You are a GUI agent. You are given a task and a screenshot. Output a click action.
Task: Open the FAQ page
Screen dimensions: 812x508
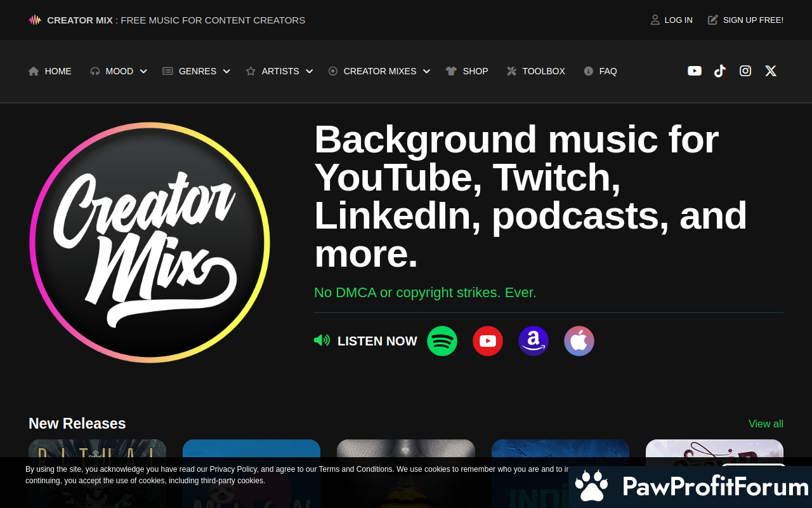pos(601,71)
